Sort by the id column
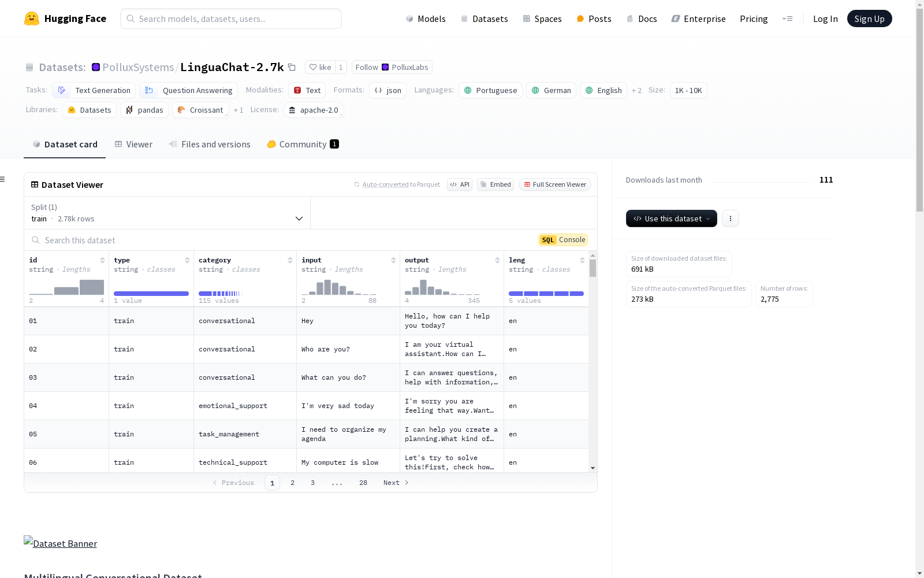 pyautogui.click(x=102, y=260)
